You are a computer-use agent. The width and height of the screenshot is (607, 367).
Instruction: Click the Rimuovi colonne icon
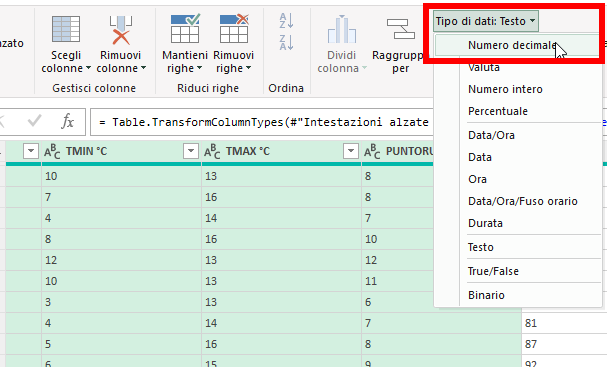pos(121,30)
